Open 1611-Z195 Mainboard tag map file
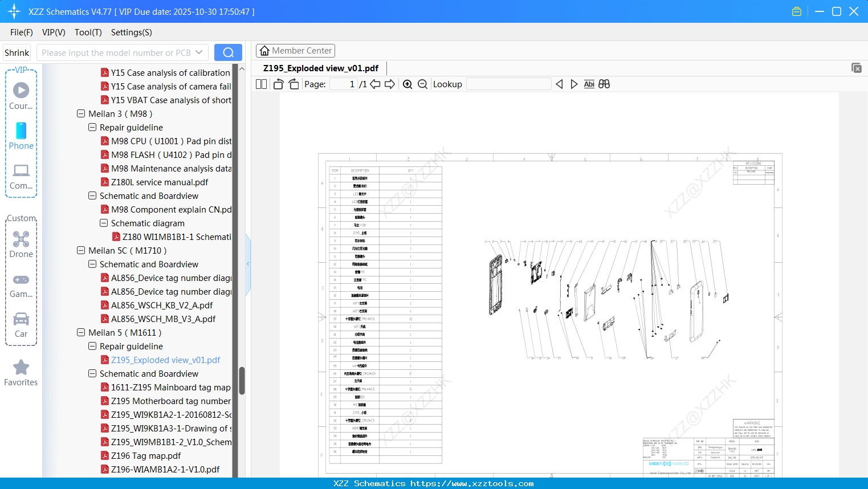868x489 pixels. 171,387
